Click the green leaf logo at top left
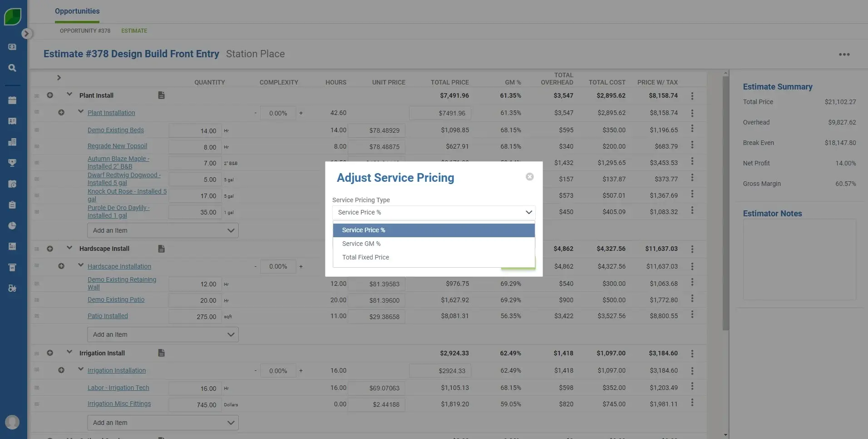 coord(12,16)
